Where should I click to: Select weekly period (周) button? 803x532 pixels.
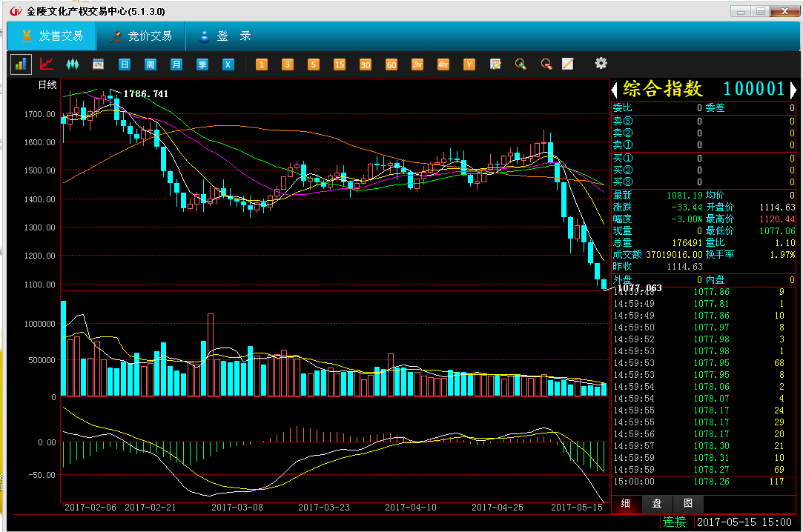click(x=150, y=64)
